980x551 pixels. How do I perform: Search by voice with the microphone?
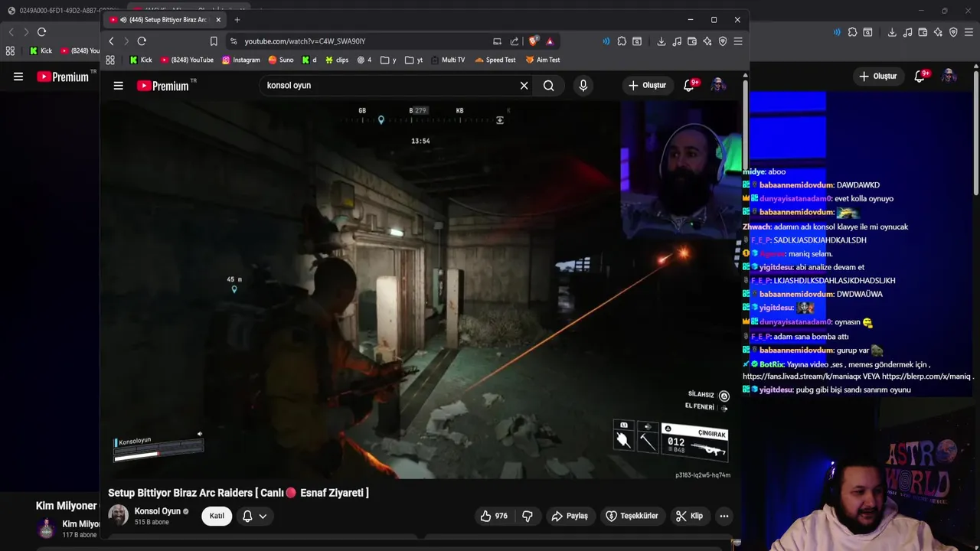click(x=583, y=86)
